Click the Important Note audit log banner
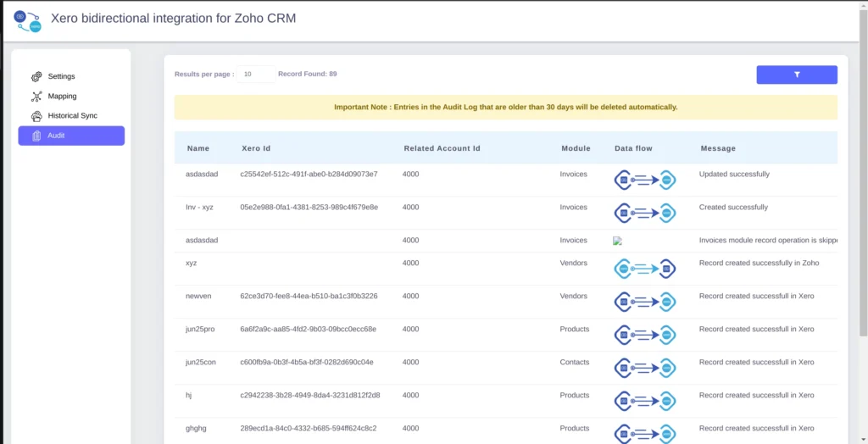Image resolution: width=868 pixels, height=444 pixels. coord(506,108)
